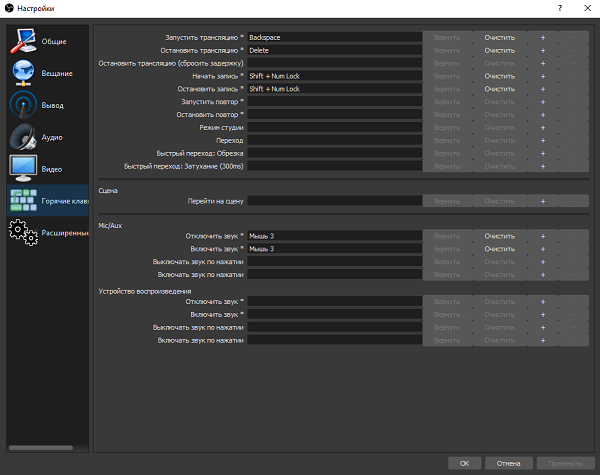Select the Вещание streaming icon in sidebar
Viewport: 600px width, 475px height.
tap(23, 72)
